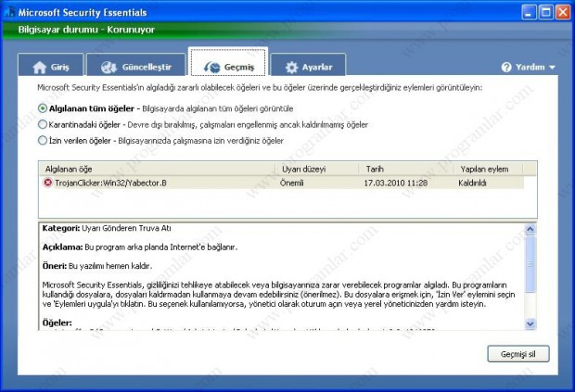The image size is (575, 392).
Task: Click the Geçmişi sil button
Action: click(x=518, y=354)
